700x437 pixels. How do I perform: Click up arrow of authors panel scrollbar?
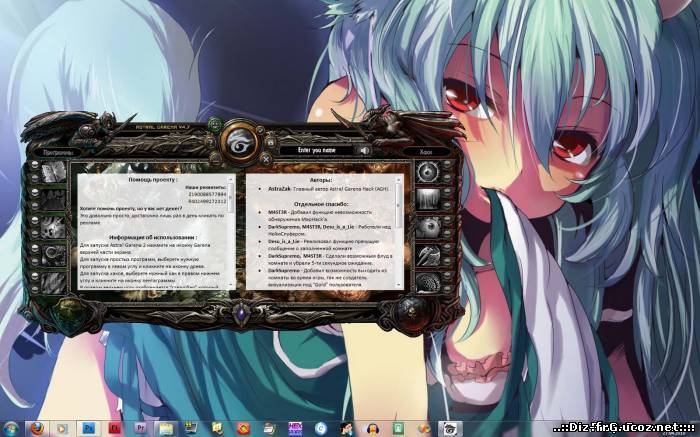coord(399,179)
